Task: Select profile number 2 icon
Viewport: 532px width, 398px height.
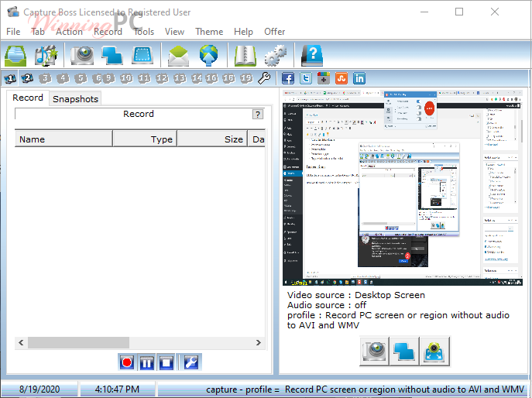Action: pos(27,79)
